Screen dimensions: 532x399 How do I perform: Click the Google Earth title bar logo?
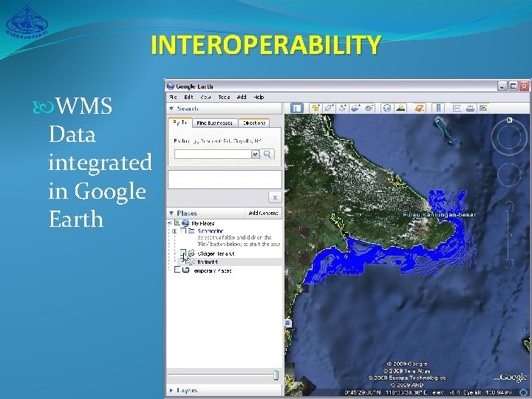pyautogui.click(x=171, y=86)
